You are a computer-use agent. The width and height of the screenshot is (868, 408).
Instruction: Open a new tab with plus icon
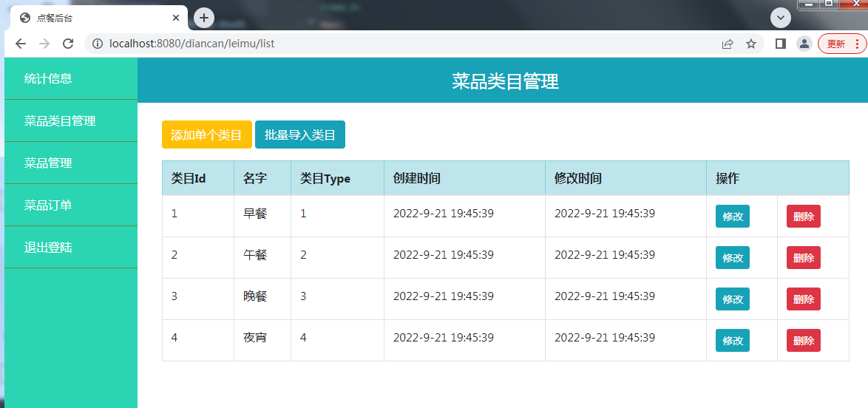[204, 17]
